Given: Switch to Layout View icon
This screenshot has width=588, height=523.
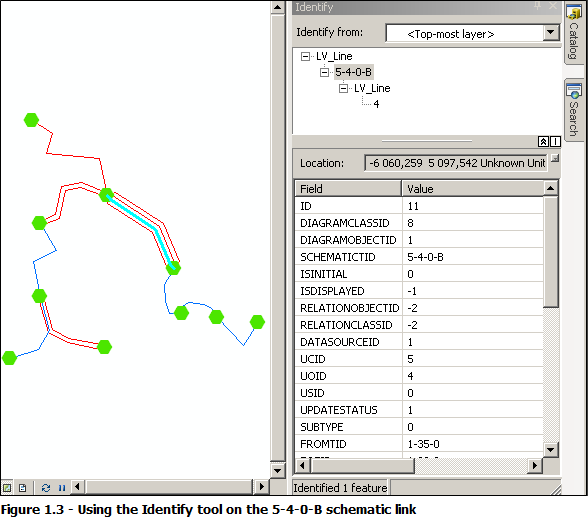Looking at the screenshot, I should coord(22,488).
